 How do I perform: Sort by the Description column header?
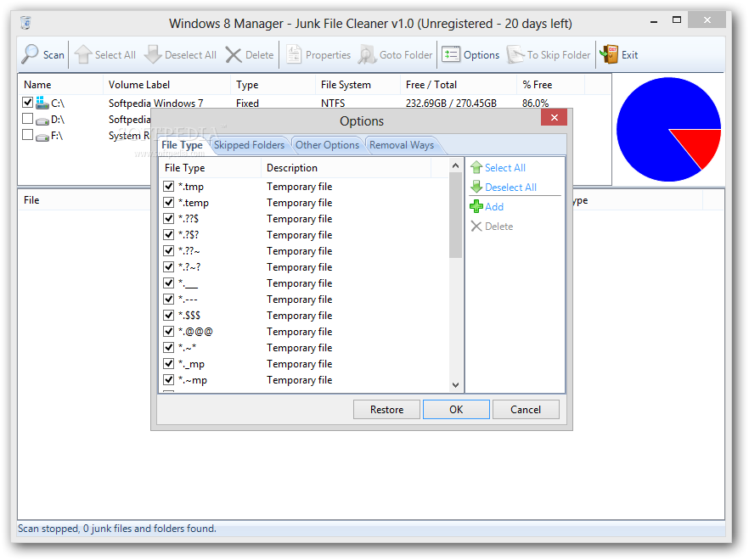(x=346, y=167)
